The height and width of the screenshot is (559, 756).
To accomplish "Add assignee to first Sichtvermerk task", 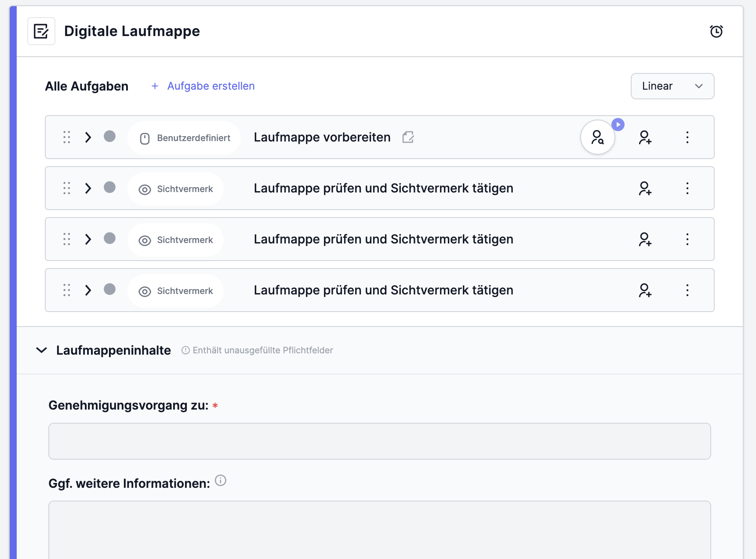I will [x=645, y=188].
